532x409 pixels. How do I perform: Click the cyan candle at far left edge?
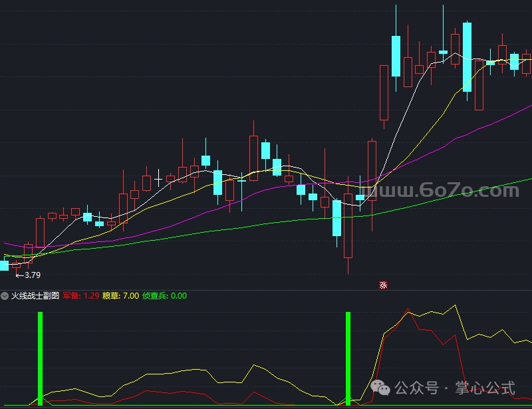tap(3, 266)
